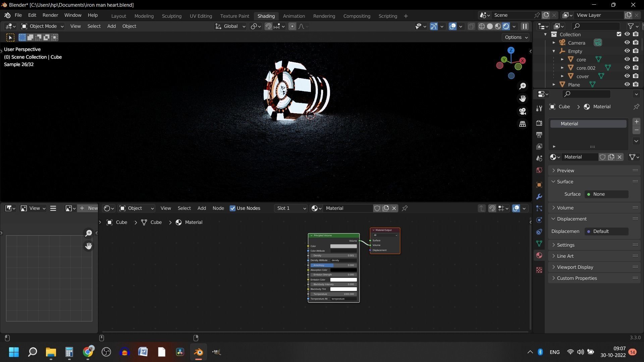Open the Object properties tab

(x=539, y=185)
